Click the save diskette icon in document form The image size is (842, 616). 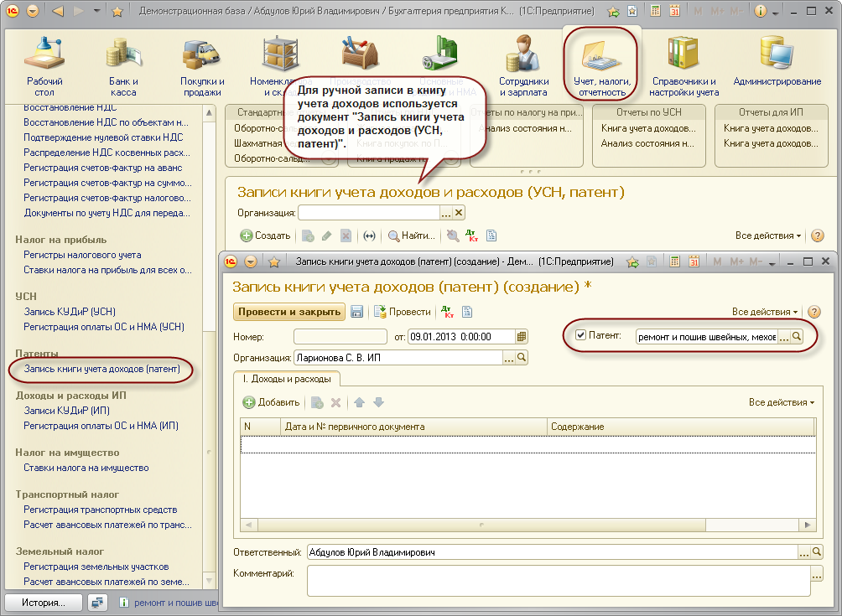click(x=357, y=312)
